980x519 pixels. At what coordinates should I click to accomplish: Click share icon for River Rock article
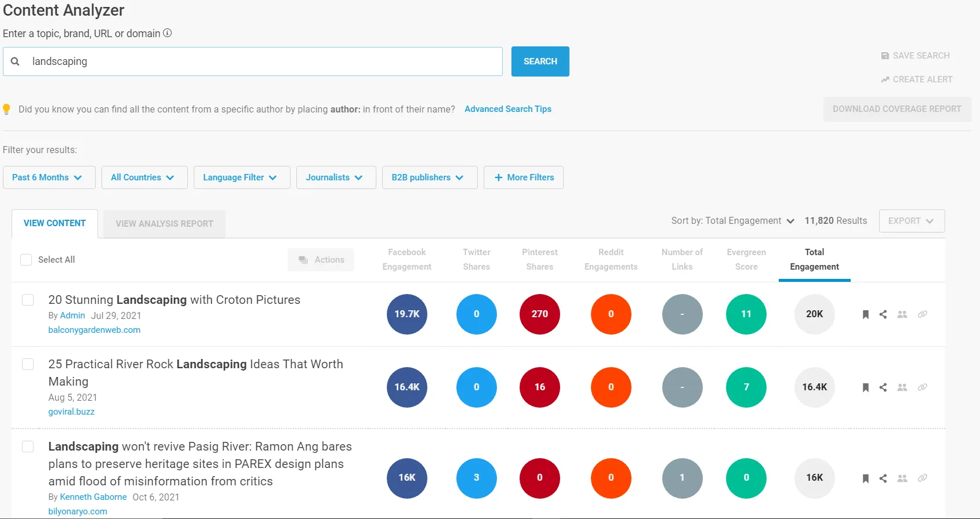point(883,387)
